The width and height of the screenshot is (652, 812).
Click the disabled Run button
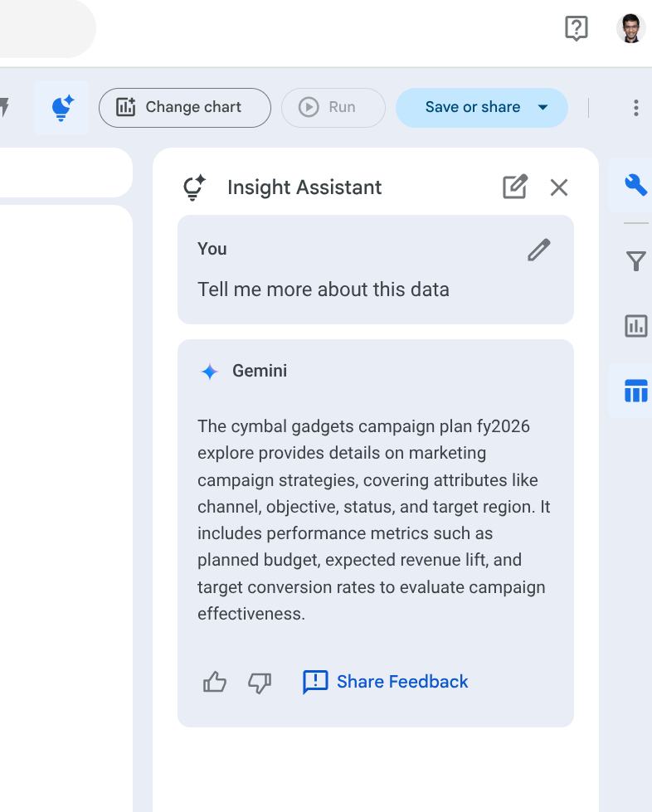tap(333, 107)
